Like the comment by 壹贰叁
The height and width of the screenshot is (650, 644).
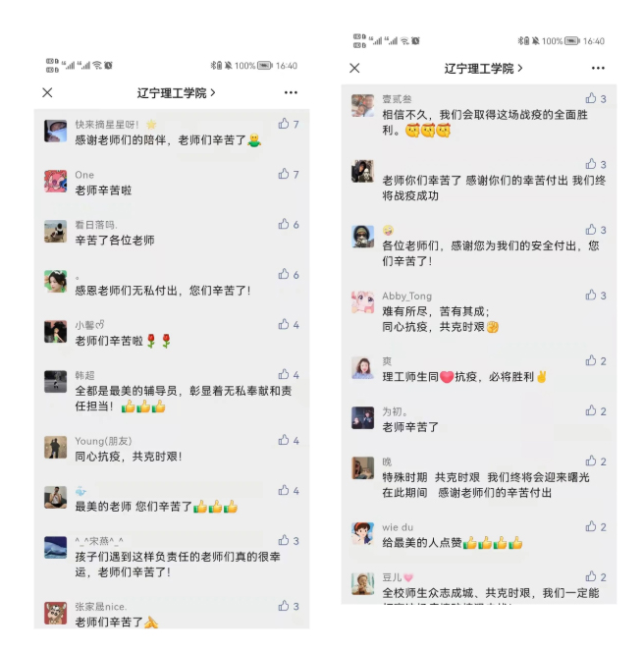point(591,98)
